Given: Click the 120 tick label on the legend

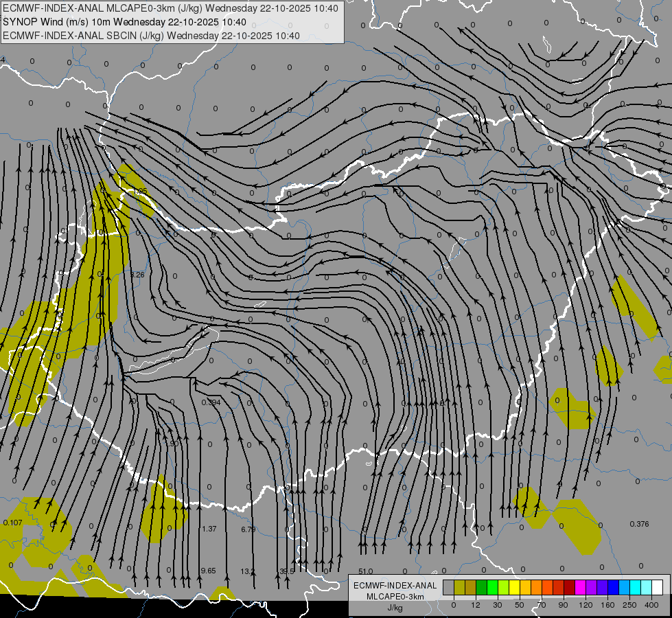Looking at the screenshot, I should (x=586, y=605).
